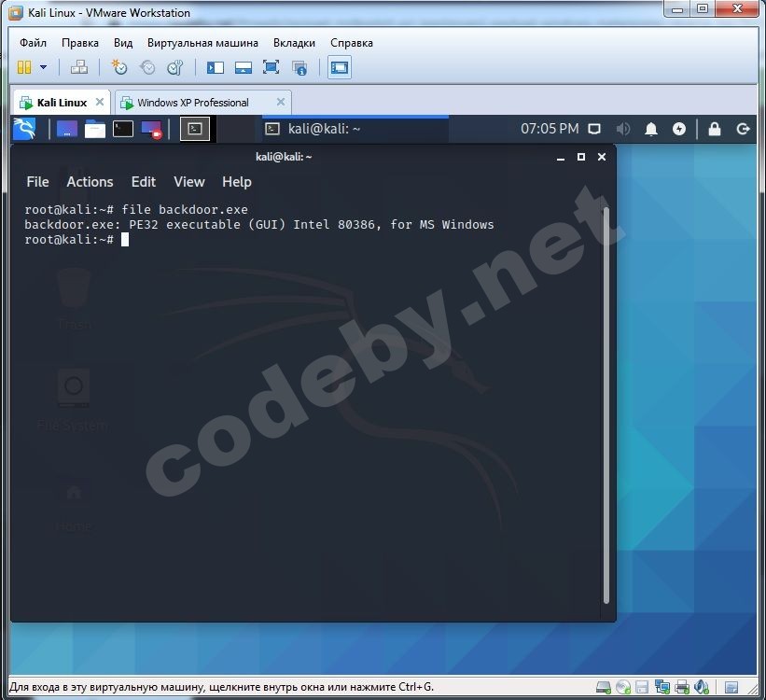Open the Kali dragon applications menu
766x700 pixels.
tap(24, 129)
